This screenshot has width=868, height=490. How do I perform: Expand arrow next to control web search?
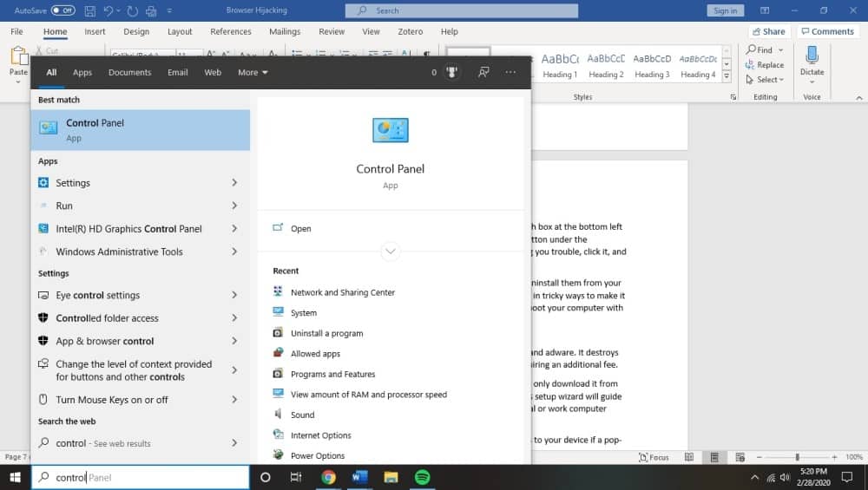pos(234,443)
